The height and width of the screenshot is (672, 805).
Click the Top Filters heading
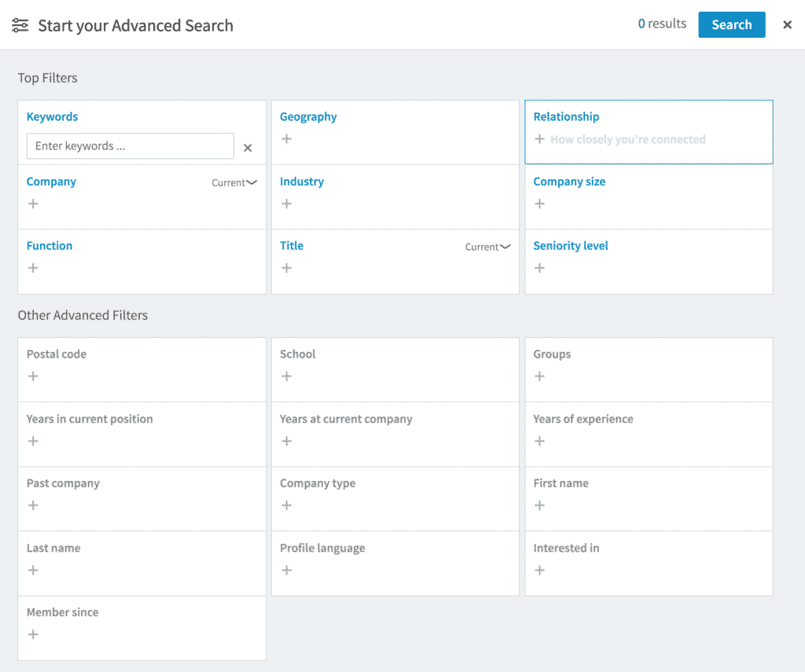click(x=48, y=78)
